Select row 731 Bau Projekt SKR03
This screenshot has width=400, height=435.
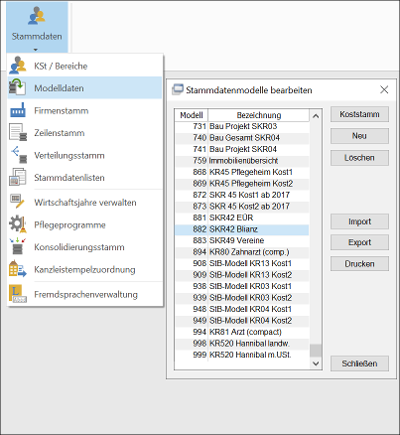tap(242, 126)
